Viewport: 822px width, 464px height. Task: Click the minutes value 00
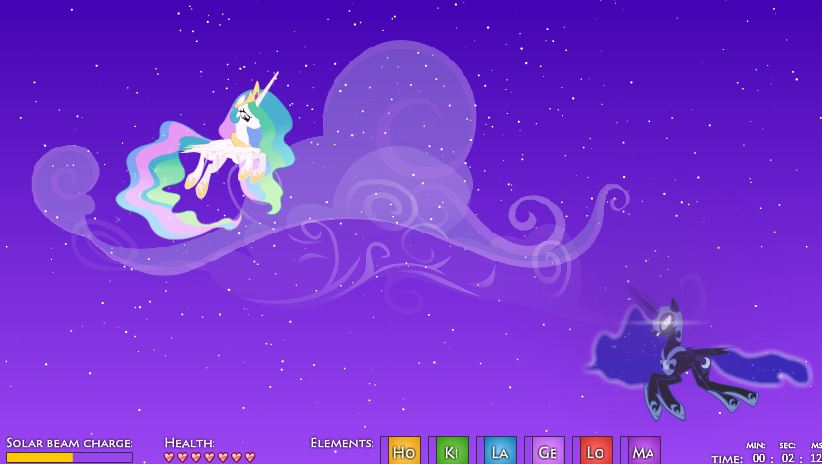pos(759,458)
